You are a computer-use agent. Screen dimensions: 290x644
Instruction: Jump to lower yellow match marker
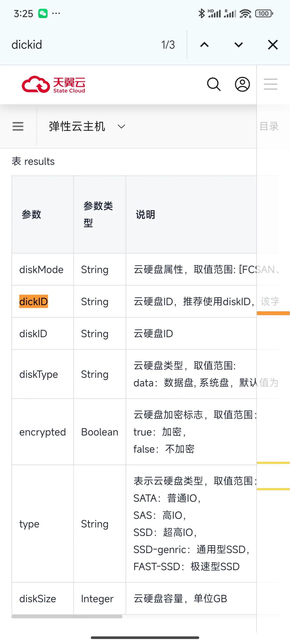pos(273,489)
